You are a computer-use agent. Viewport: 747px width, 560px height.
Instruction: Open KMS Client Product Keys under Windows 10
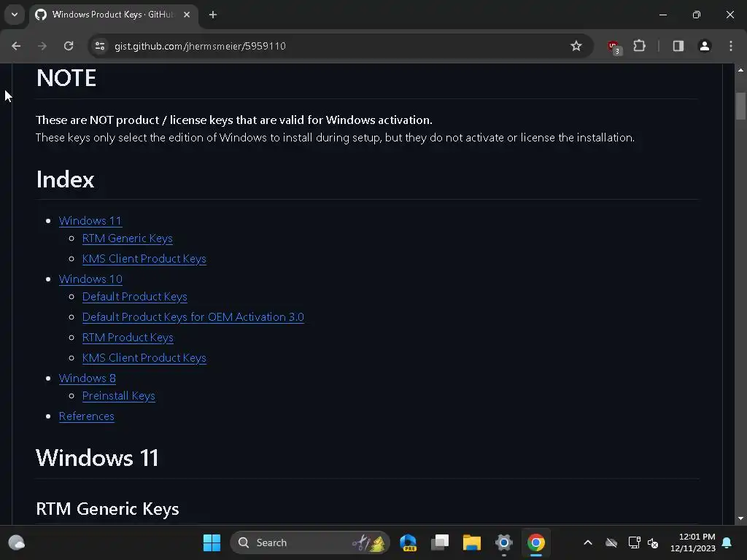pos(144,358)
